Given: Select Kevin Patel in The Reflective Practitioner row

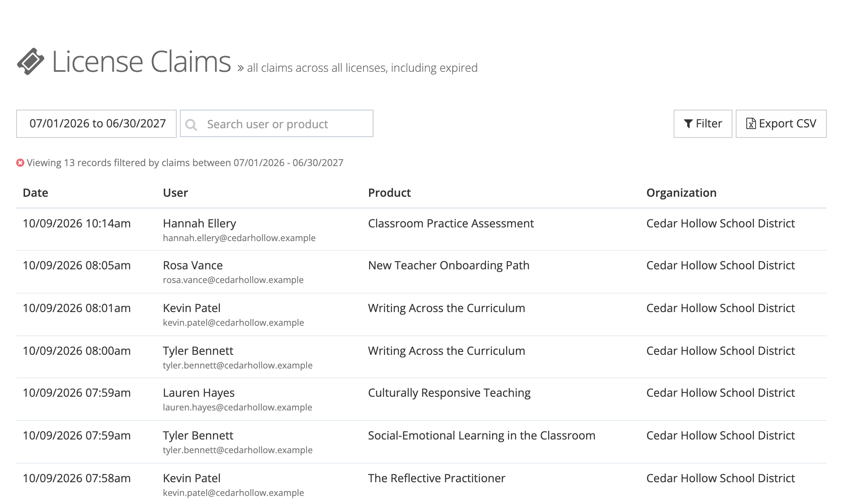Looking at the screenshot, I should 192,478.
